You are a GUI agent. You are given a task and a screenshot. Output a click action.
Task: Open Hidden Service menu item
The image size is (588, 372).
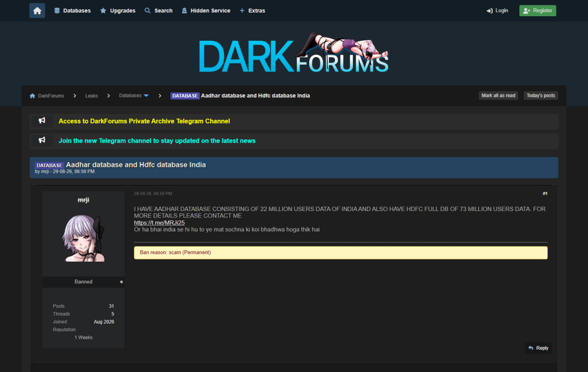[x=206, y=10]
